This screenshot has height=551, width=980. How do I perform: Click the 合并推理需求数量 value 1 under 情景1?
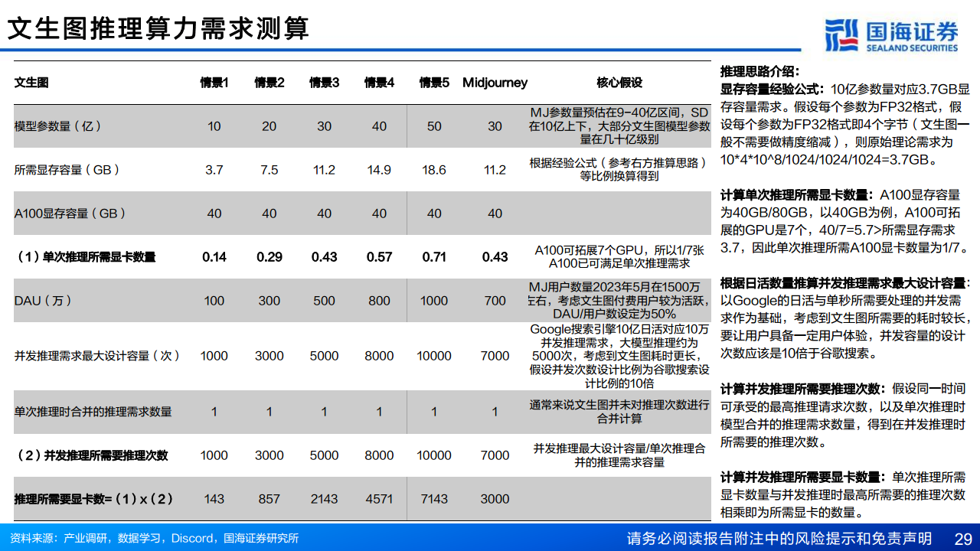click(x=214, y=412)
